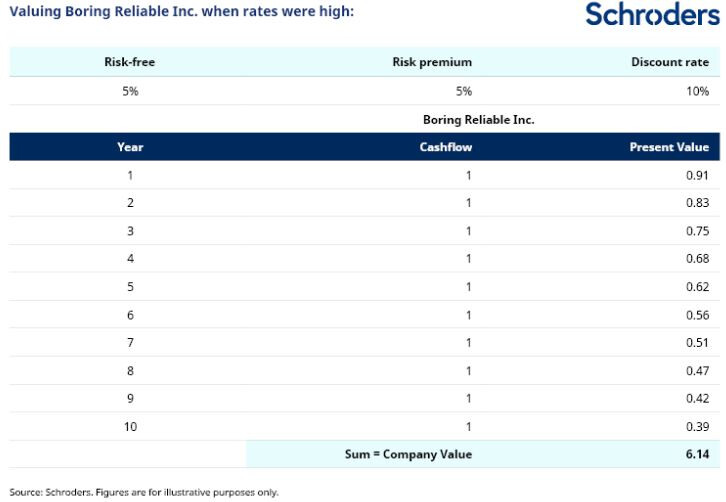Click the Year column header

pyautogui.click(x=130, y=147)
